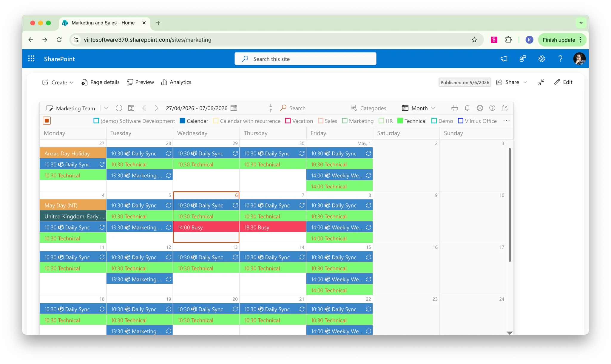Open the 14:00 Busy event on the 6th

[206, 227]
